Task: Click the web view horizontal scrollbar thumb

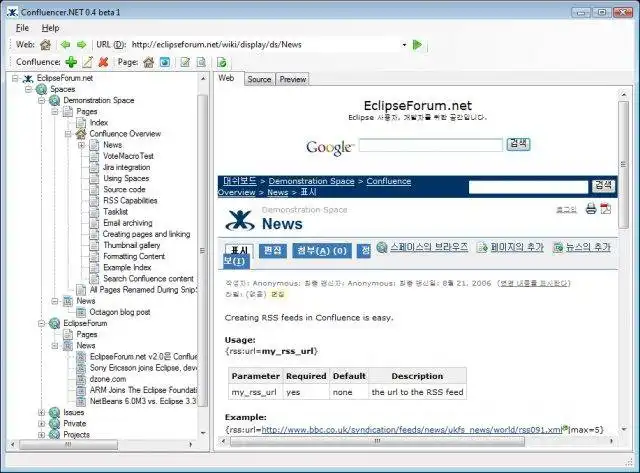Action: pyautogui.click(x=377, y=441)
